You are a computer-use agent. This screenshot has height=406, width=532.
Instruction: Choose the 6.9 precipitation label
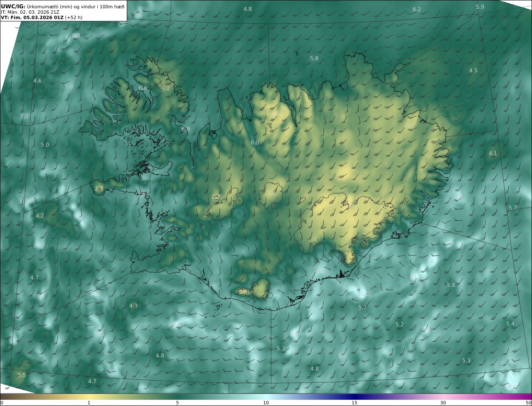[186, 129]
